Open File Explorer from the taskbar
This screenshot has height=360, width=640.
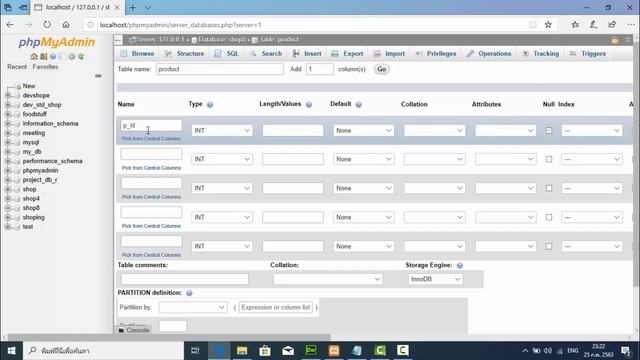[242, 350]
